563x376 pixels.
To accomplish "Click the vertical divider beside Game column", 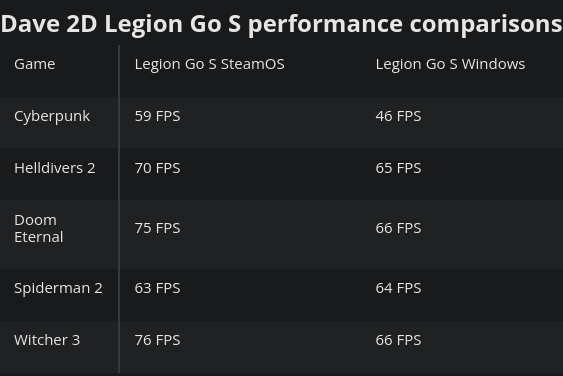I will 119,209.
